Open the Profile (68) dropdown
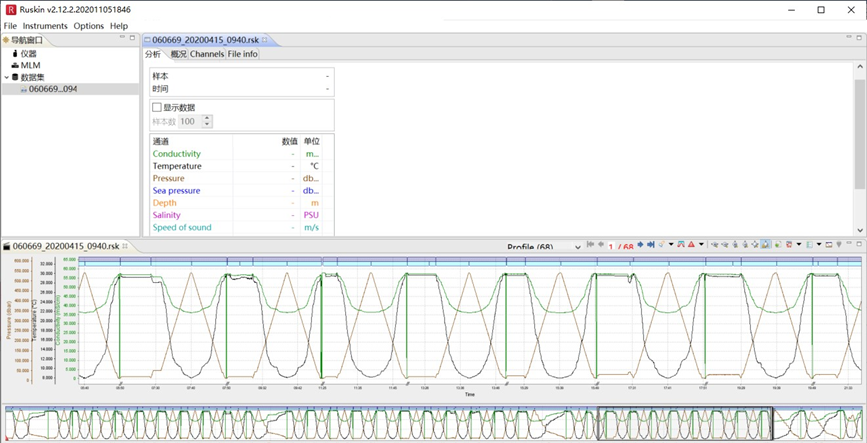 pos(577,246)
